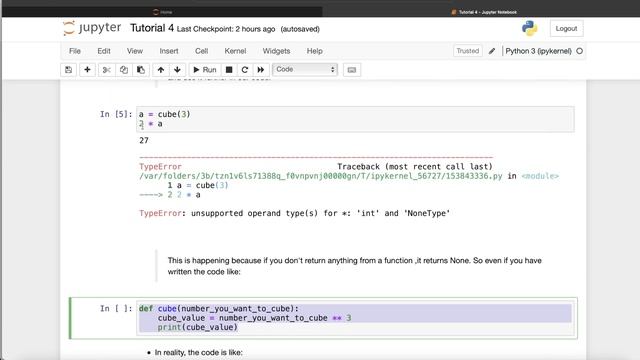Open the Widgets menu
Viewport: 640px width, 360px height.
tap(276, 51)
